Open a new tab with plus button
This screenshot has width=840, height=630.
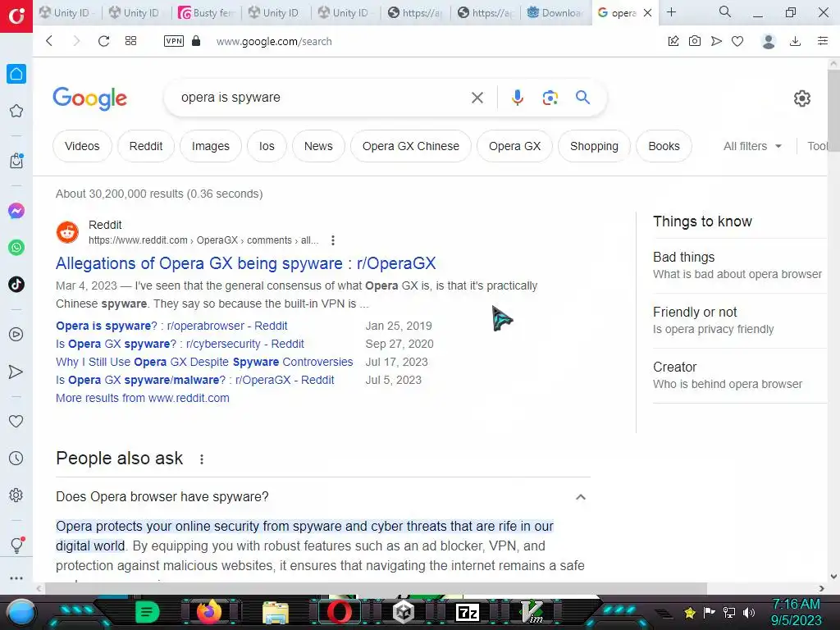(671, 12)
